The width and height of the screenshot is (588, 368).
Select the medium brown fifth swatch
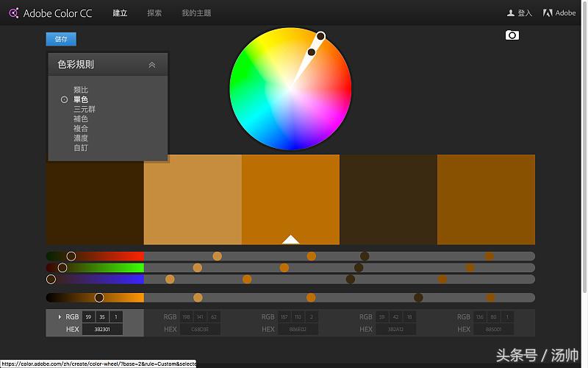[487, 199]
